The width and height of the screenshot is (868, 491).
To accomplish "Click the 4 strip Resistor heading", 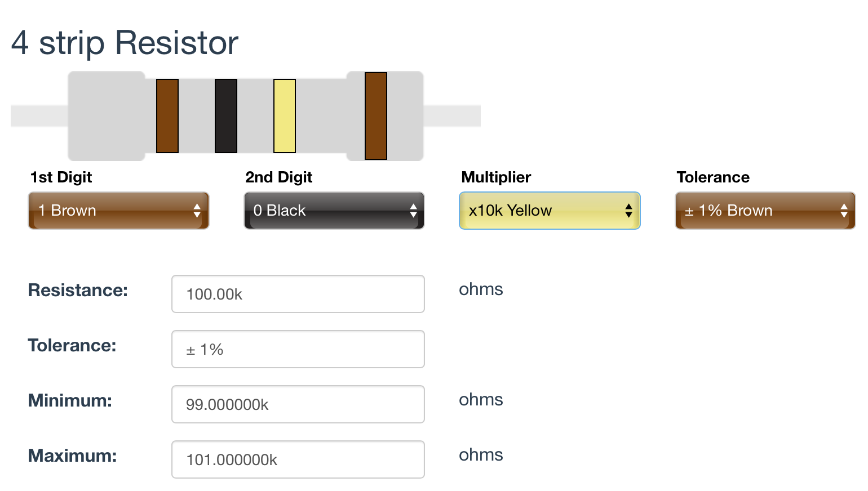I will pyautogui.click(x=125, y=43).
